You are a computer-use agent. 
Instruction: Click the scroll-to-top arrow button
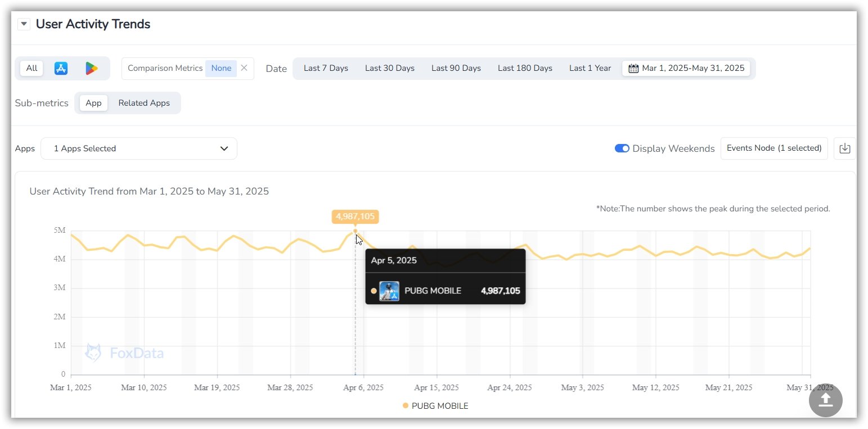[825, 400]
